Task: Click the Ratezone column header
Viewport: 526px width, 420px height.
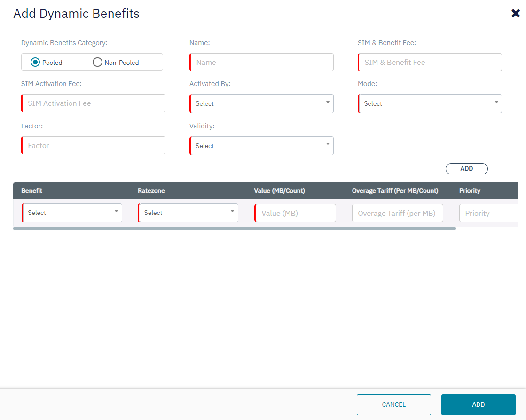Action: pos(151,190)
